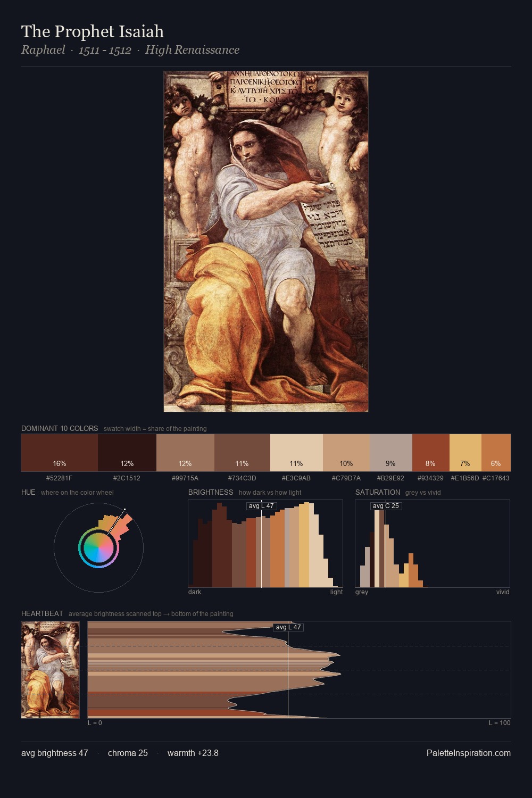Click the hex label #C17643
Viewport: 532px width, 798px height.
pos(496,478)
